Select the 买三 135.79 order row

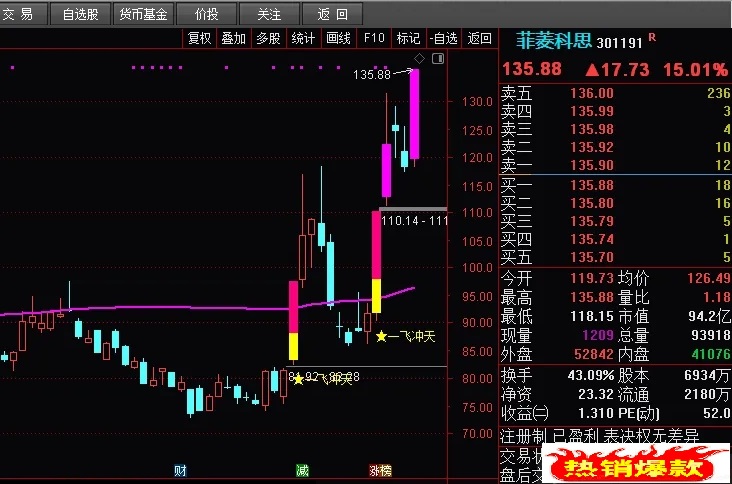click(x=615, y=221)
